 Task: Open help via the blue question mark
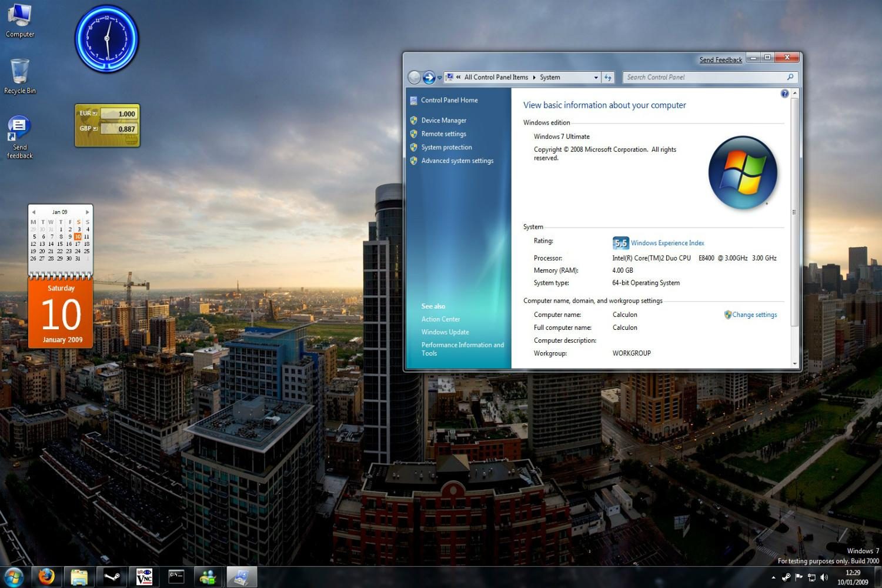(x=784, y=93)
